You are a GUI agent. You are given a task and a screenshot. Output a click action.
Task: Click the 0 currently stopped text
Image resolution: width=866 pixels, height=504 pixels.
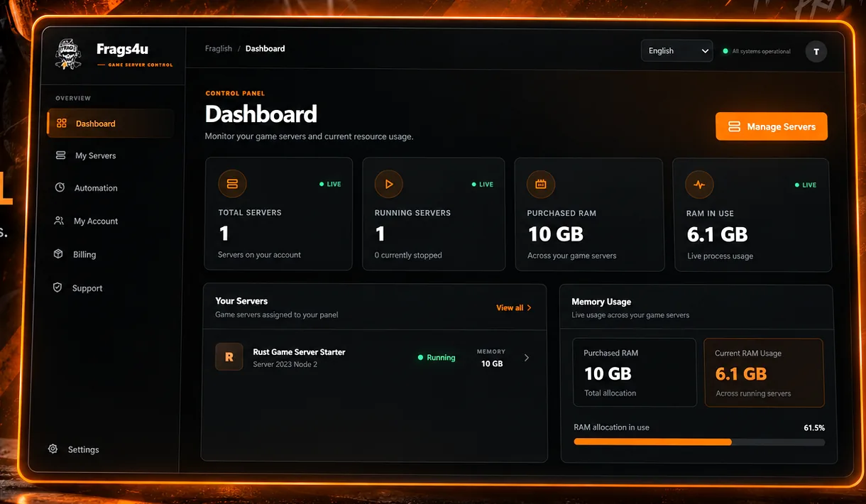408,255
